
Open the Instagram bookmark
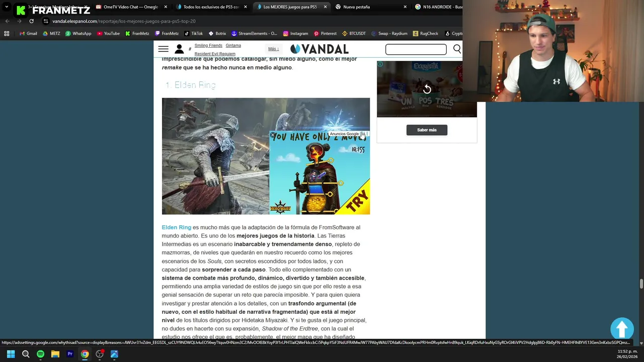(295, 34)
